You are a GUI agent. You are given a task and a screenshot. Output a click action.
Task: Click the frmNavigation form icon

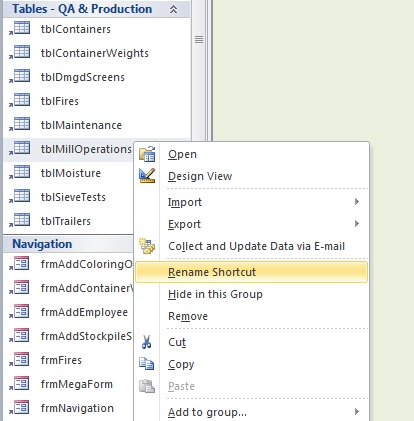click(x=19, y=408)
